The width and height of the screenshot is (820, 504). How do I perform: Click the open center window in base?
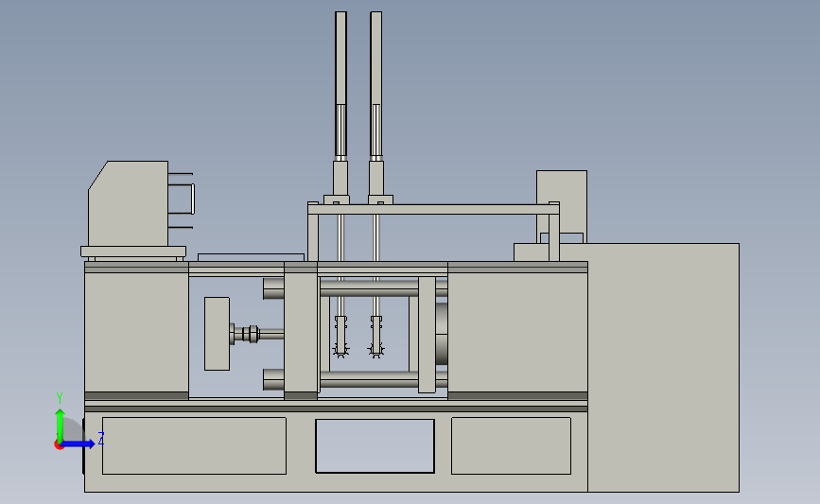375,446
